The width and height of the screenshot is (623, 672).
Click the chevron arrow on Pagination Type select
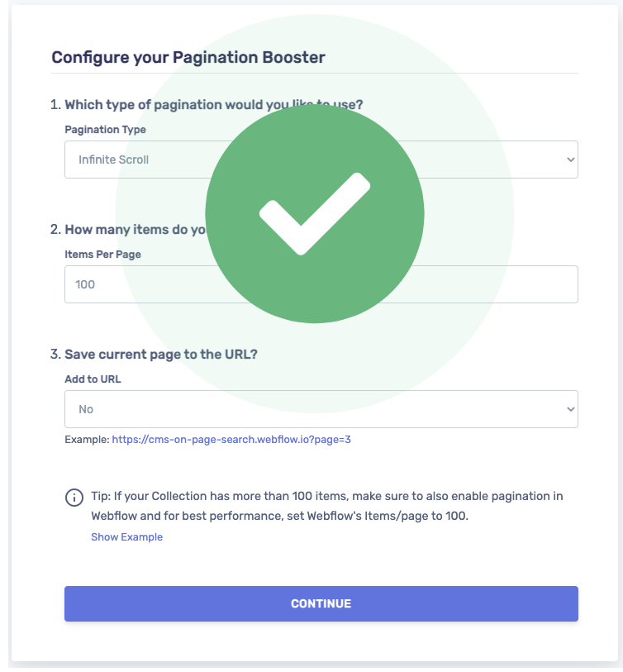pos(570,160)
